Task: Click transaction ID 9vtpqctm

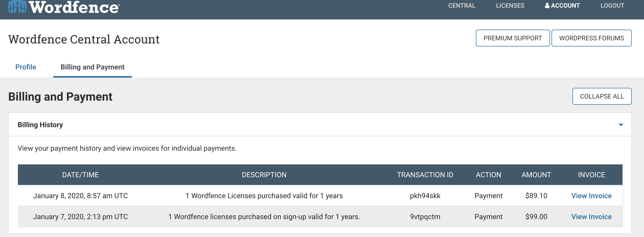Action: [x=425, y=217]
